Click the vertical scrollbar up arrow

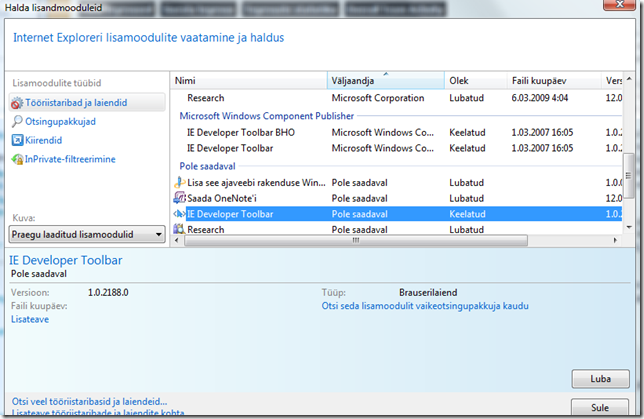[629, 79]
